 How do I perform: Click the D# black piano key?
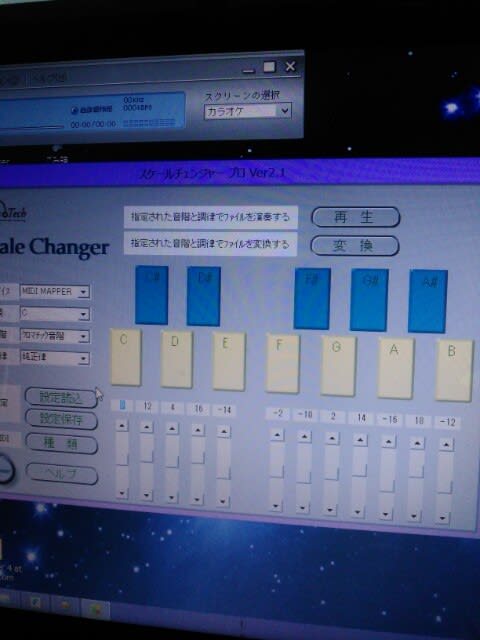pyautogui.click(x=204, y=296)
